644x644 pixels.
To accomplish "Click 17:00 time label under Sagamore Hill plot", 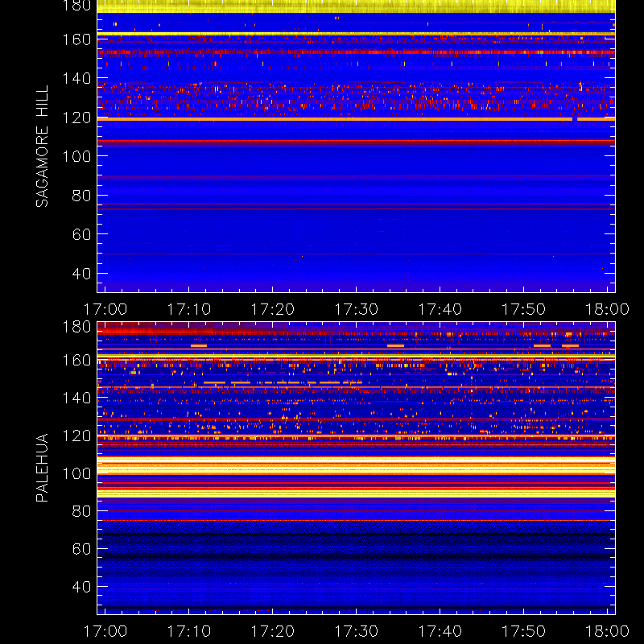I will [x=105, y=309].
